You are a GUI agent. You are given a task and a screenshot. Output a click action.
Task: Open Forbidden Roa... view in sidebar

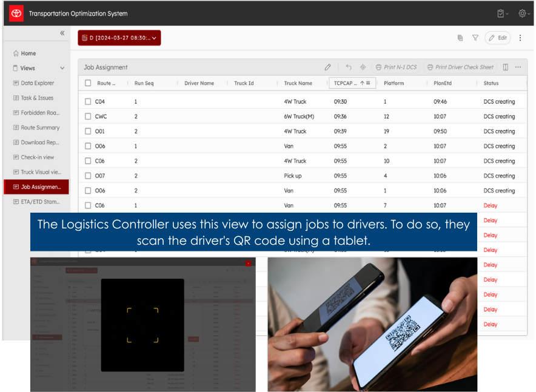(x=36, y=113)
